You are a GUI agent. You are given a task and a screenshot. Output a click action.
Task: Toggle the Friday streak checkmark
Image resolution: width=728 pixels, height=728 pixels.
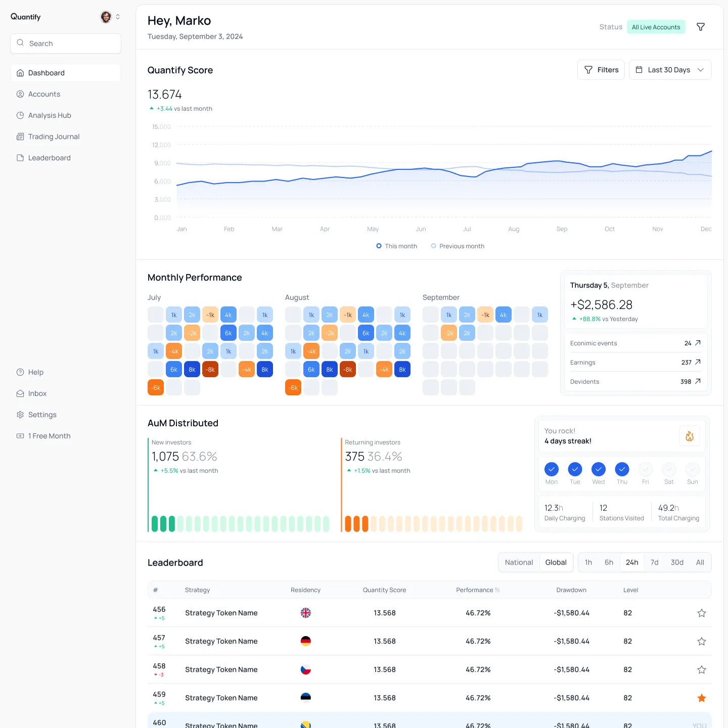coord(645,469)
